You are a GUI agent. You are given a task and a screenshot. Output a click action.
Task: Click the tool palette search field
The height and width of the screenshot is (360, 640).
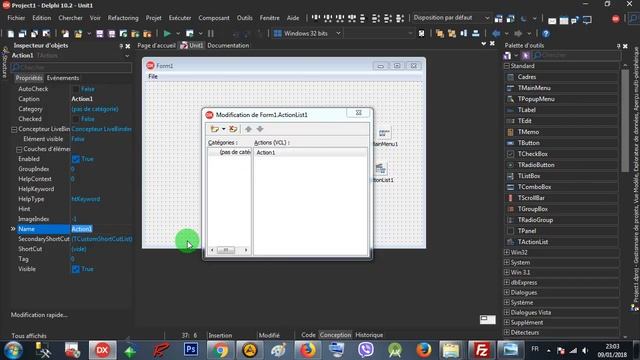[x=576, y=55]
